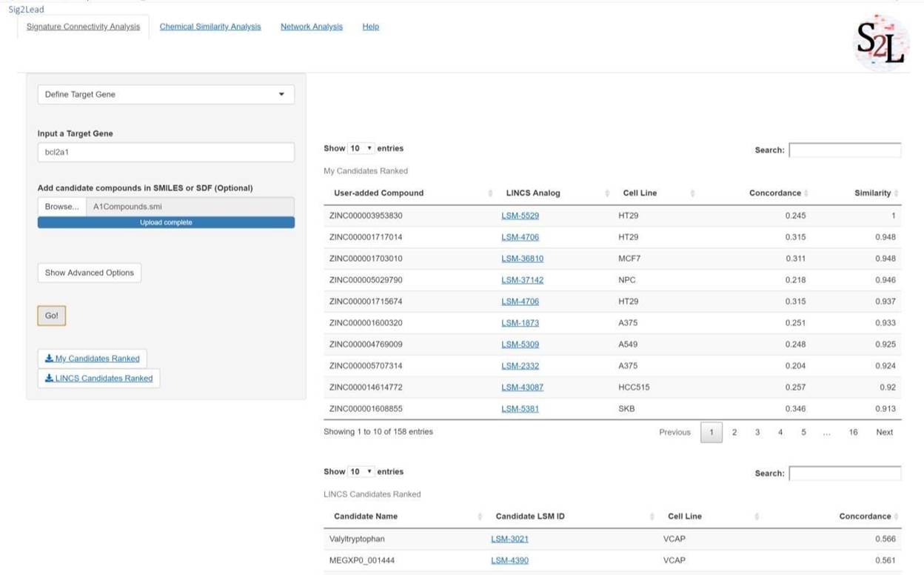Click MEGXP0_001444 candidate name
Screen dimensions: 924x575
362,560
